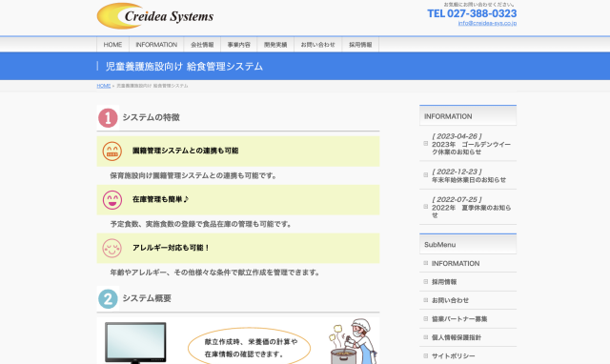This screenshot has width=610, height=364.
Task: Click the pink smiling face icon
Action: point(112,248)
